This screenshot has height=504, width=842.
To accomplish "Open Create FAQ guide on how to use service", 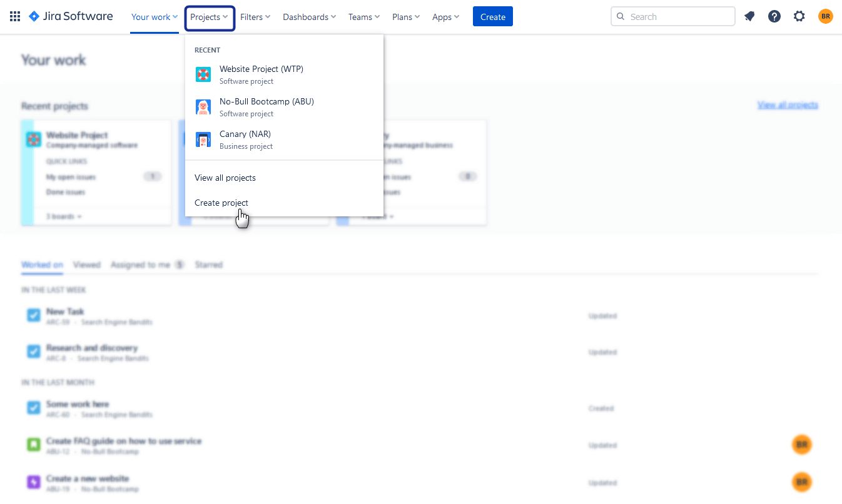I will (x=124, y=441).
